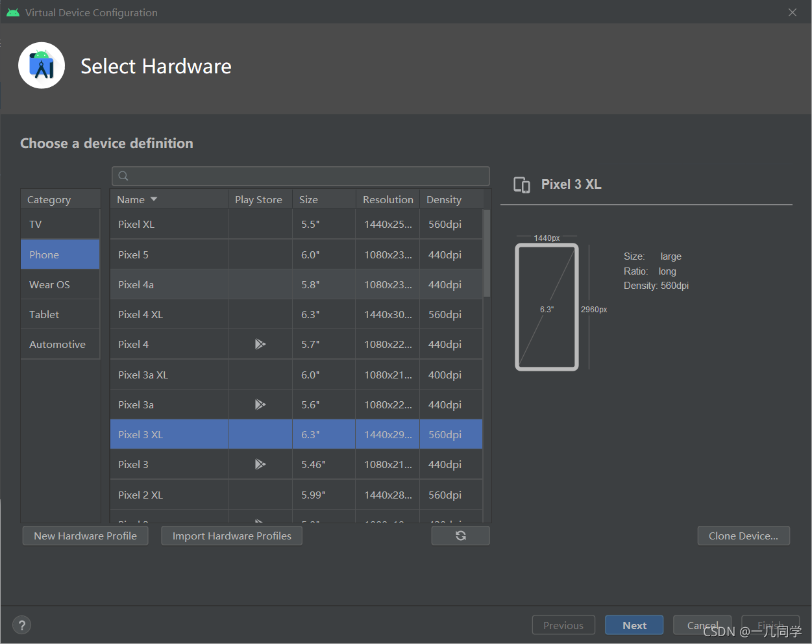This screenshot has height=644, width=812.
Task: Click the refresh device list icon button
Action: (x=460, y=536)
